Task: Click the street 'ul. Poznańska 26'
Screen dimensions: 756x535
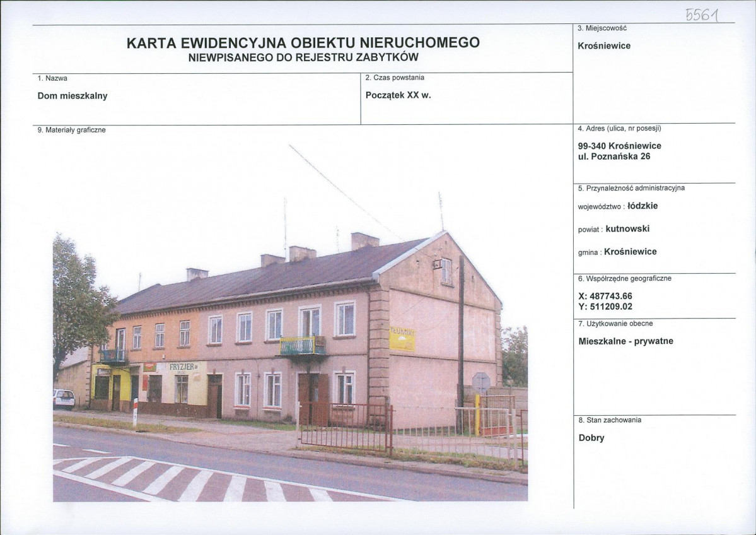Action: [614, 156]
